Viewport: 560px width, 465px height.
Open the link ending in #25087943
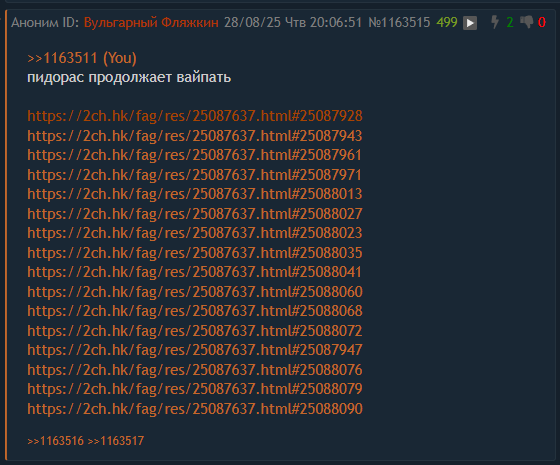(195, 136)
